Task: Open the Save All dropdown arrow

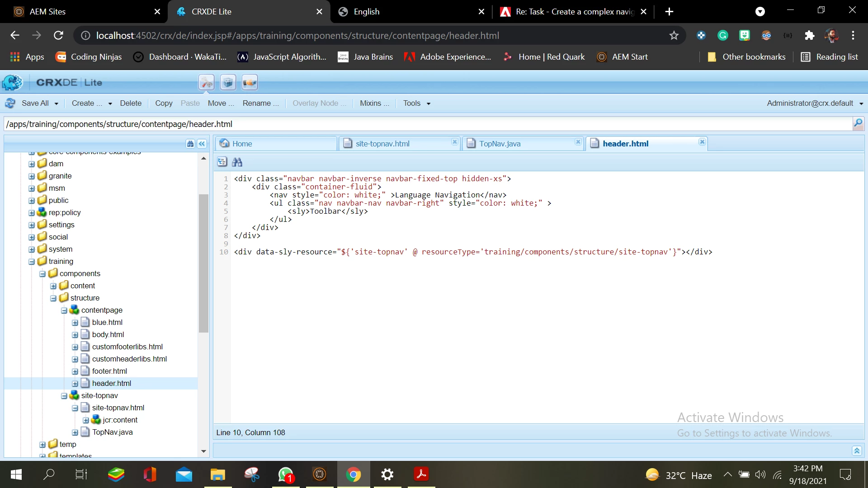Action: click(57, 103)
